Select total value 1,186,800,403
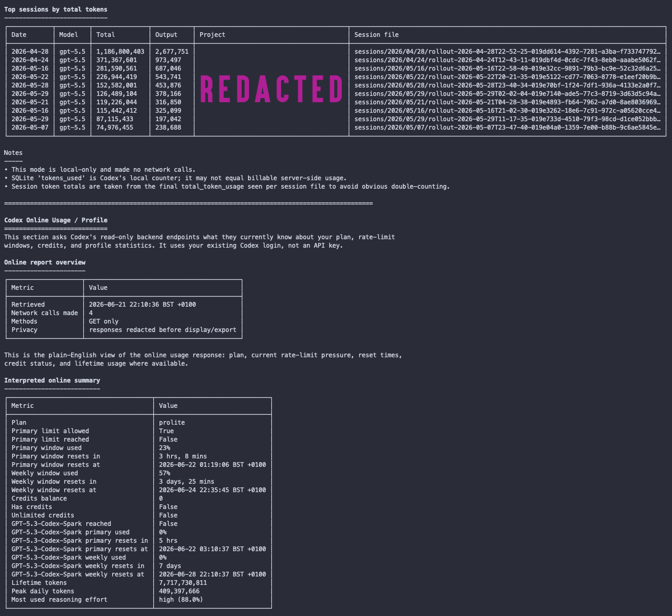The image size is (672, 616). tap(120, 52)
